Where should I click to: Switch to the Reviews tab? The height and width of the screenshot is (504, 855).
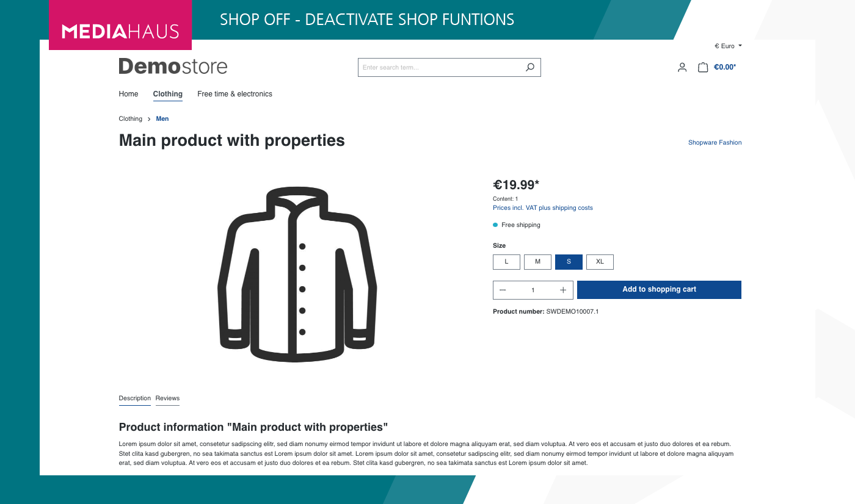coord(167,398)
